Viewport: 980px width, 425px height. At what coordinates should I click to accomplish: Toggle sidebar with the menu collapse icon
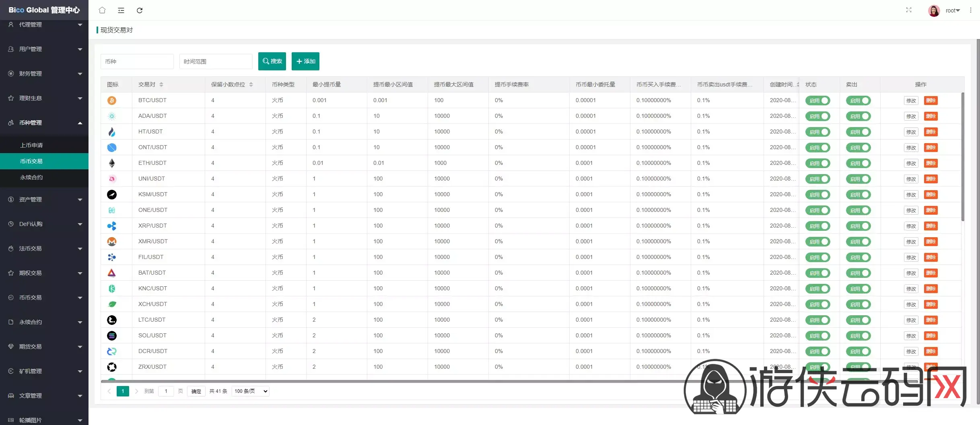(x=121, y=10)
